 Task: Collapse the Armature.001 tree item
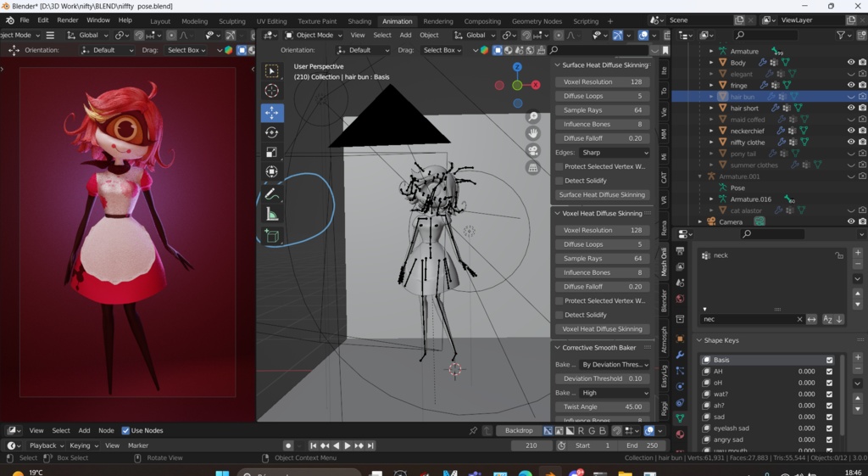[699, 176]
